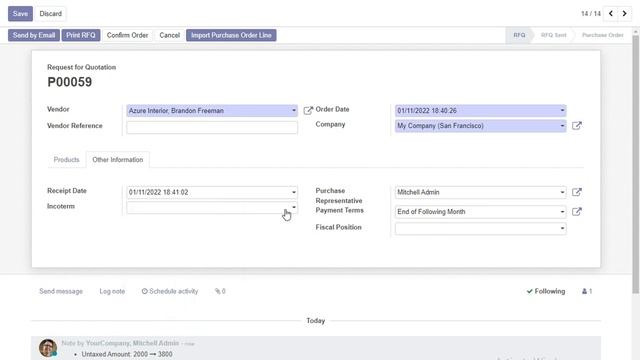Click Send by Email button
Image resolution: width=640 pixels, height=360 pixels.
[x=34, y=35]
